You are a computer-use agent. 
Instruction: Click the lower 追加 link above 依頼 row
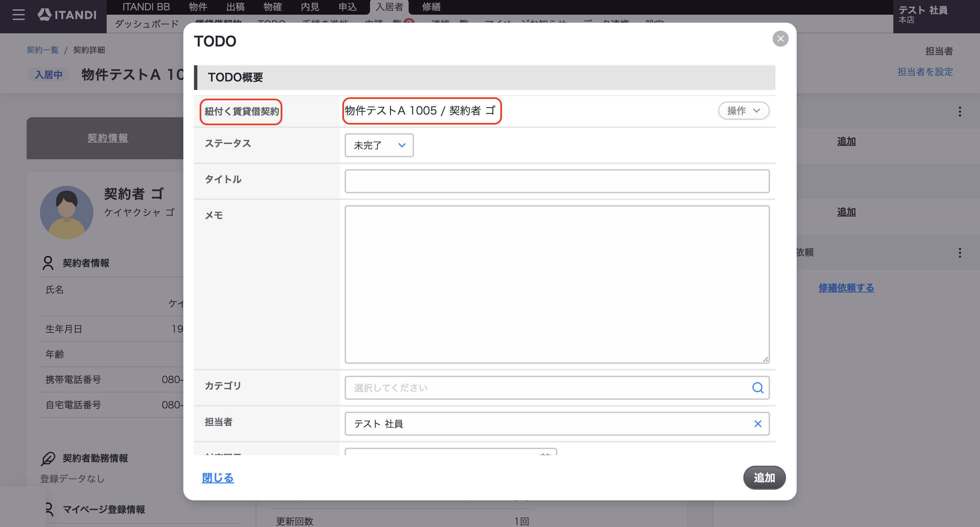point(846,212)
